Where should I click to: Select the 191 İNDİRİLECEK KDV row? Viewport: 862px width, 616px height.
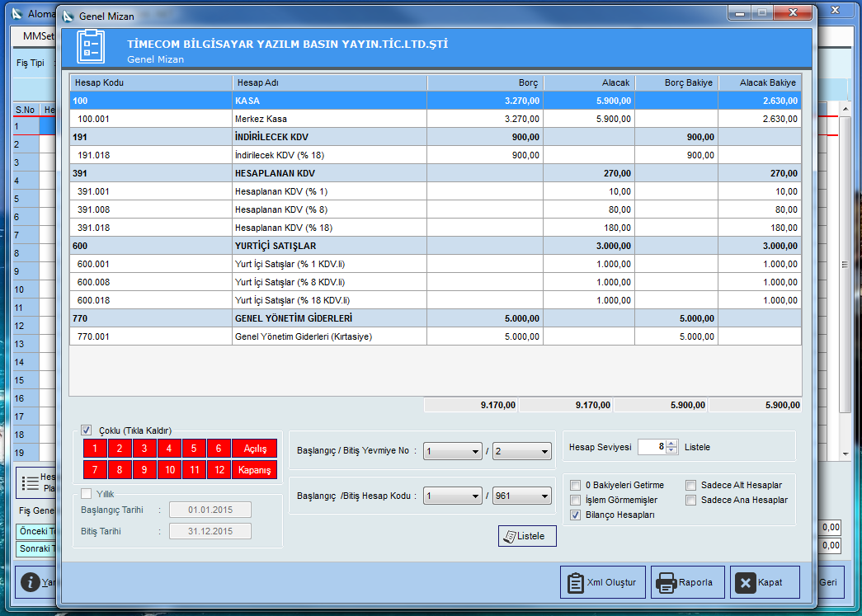pyautogui.click(x=436, y=137)
